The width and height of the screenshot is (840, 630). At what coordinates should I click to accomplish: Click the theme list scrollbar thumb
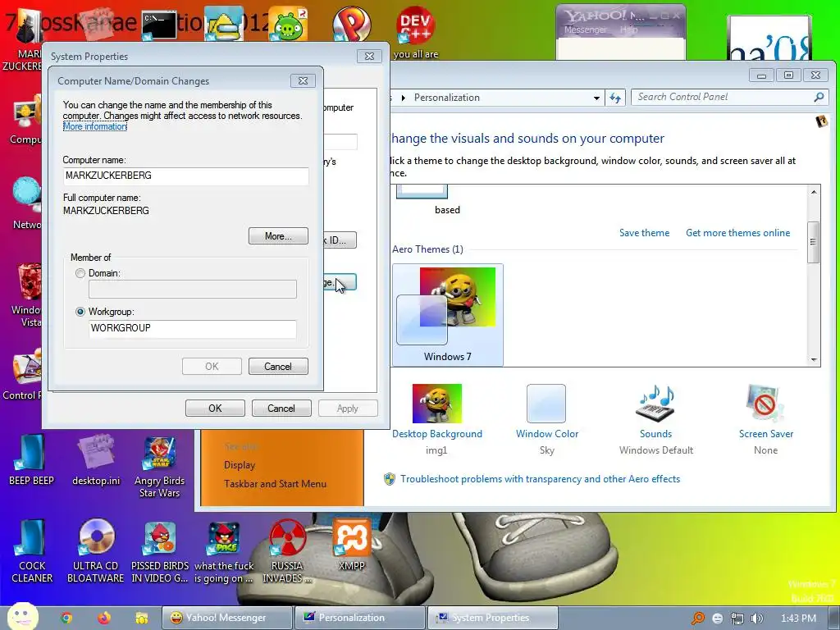pyautogui.click(x=813, y=242)
